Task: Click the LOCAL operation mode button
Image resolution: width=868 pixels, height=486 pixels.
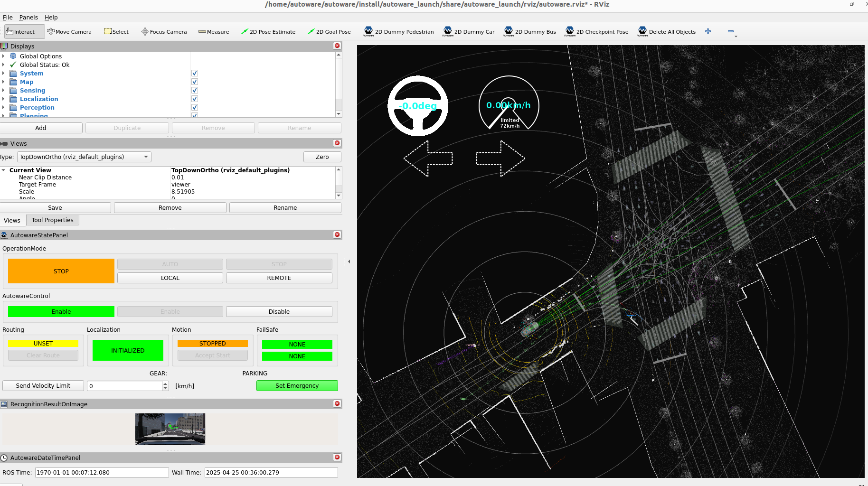Action: pyautogui.click(x=170, y=278)
